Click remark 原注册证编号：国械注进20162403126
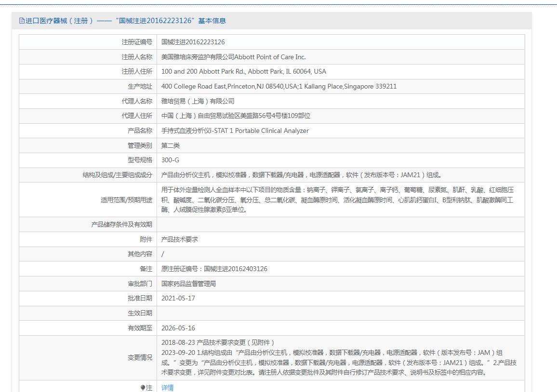The image size is (557, 392). [x=214, y=269]
